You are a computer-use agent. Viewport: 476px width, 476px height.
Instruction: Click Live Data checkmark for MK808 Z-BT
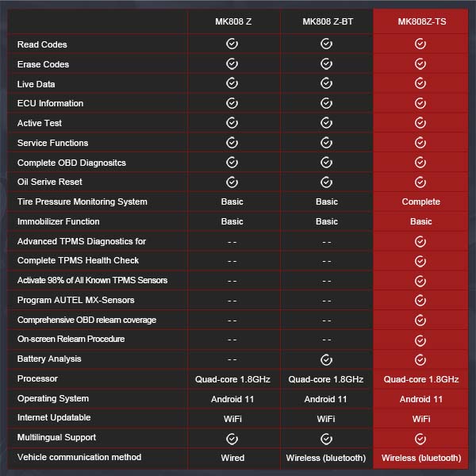326,83
